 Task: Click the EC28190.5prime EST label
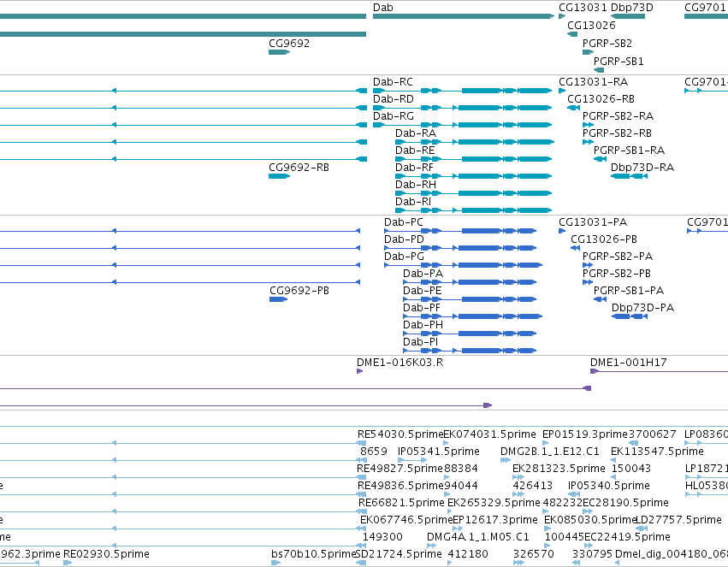(625, 504)
